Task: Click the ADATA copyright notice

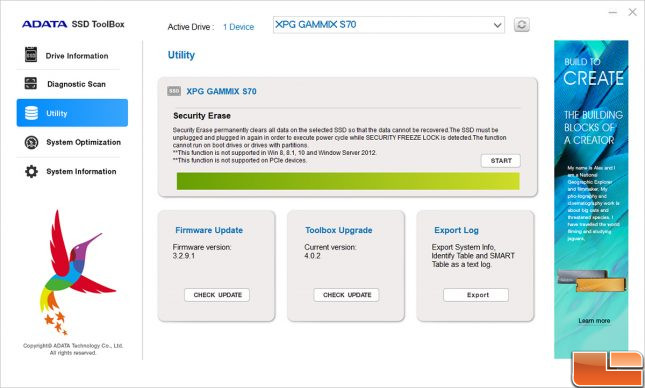Action: tap(73, 349)
